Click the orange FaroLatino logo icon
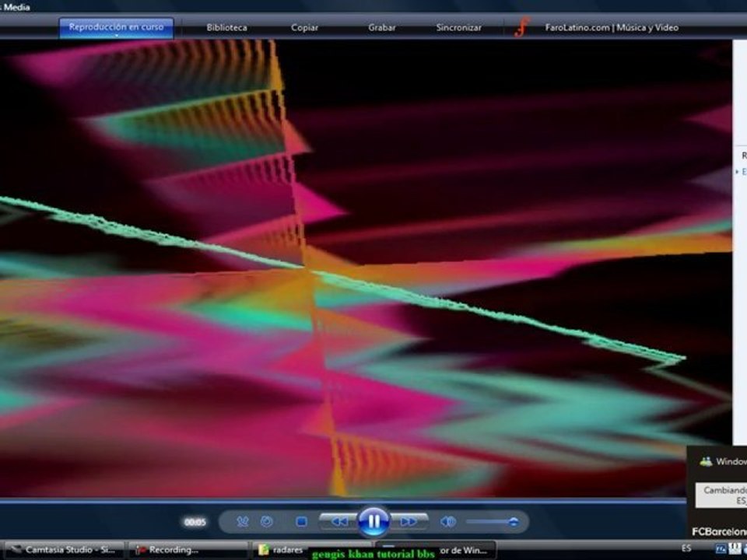This screenshot has height=560, width=747. pos(521,27)
